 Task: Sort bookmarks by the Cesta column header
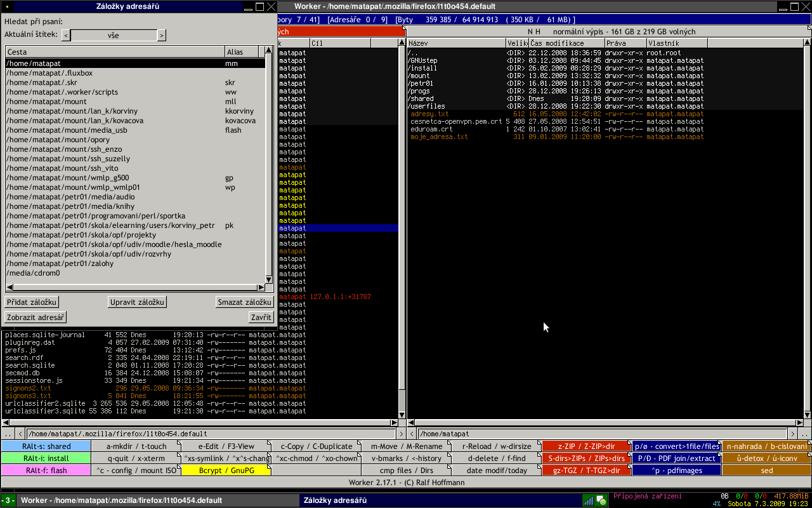pos(115,52)
